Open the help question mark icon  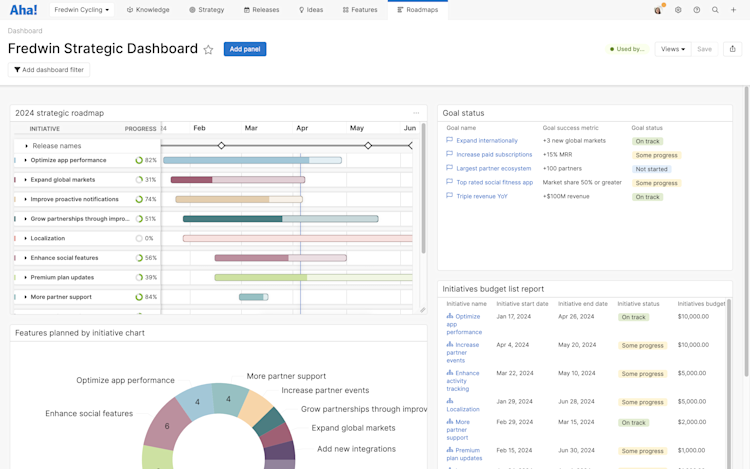[696, 10]
